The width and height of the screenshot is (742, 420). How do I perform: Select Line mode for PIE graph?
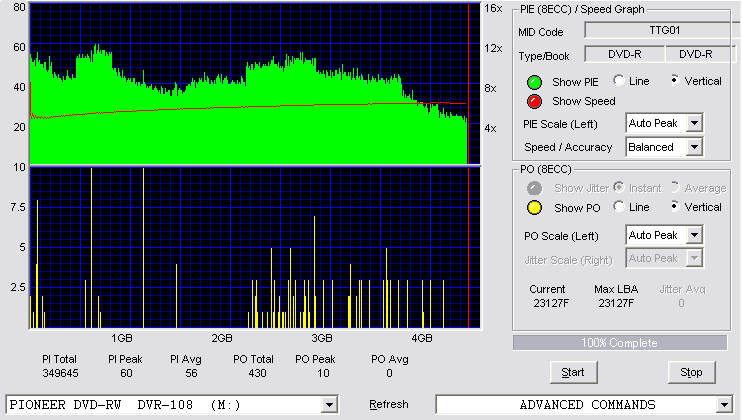[619, 80]
